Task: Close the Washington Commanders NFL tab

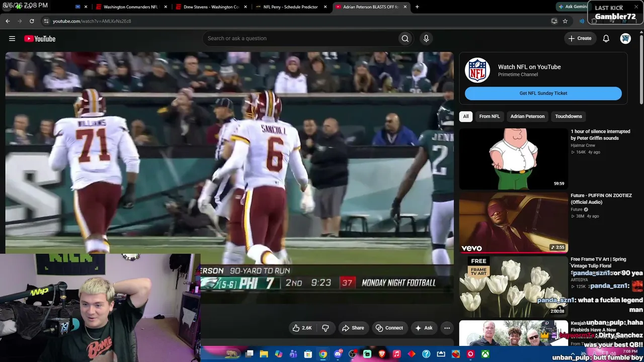Action: tap(166, 7)
